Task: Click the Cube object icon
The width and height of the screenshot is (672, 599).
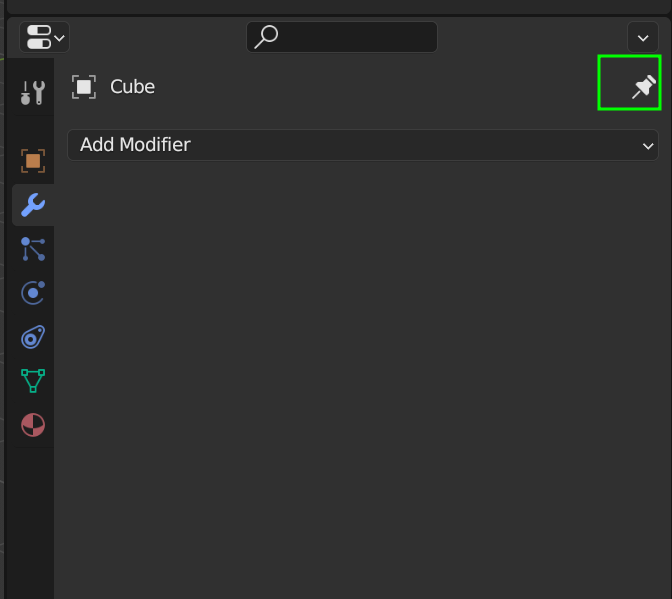Action: coord(84,87)
